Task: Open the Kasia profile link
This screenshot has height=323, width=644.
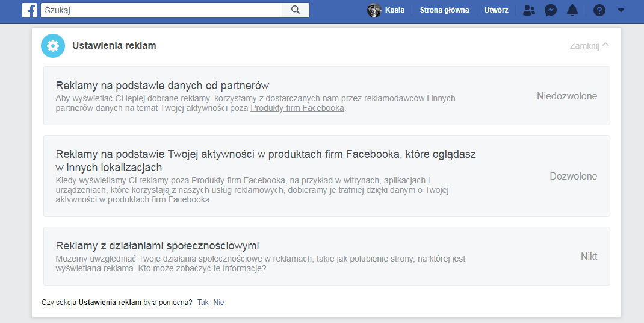Action: (x=395, y=10)
